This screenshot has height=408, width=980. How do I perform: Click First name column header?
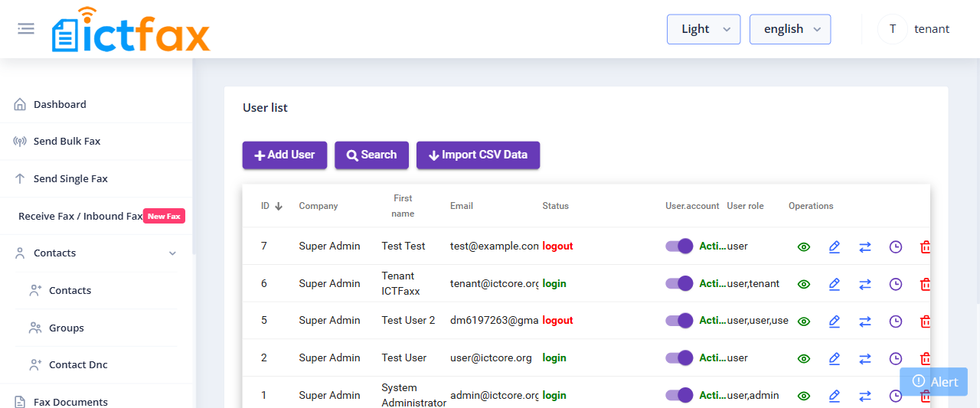(x=403, y=206)
